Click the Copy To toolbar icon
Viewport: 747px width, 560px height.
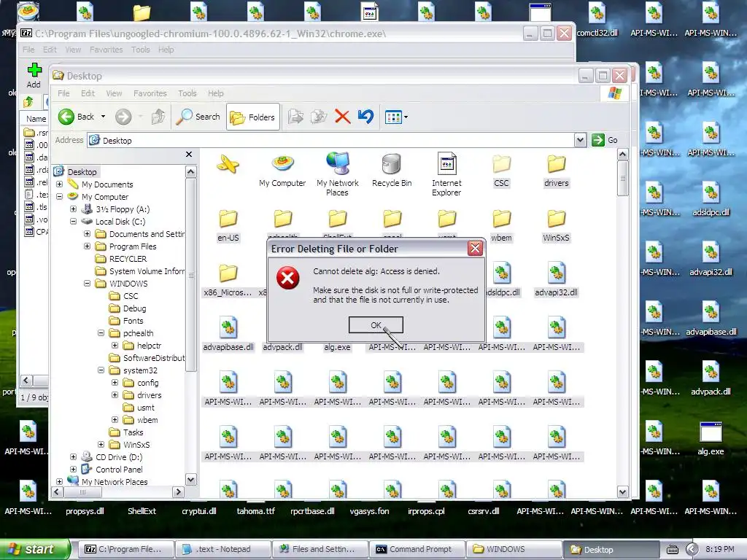[x=319, y=117]
